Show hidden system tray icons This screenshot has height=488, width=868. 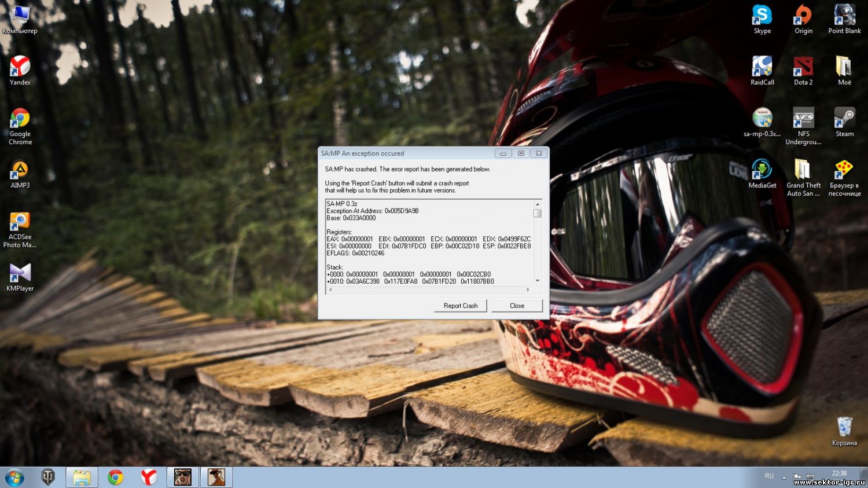[784, 477]
